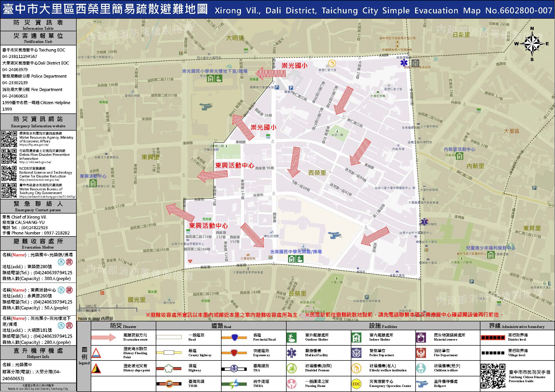The image size is (555, 392).
Task: Click the 西榮里 village label on the map
Action: tap(317, 173)
